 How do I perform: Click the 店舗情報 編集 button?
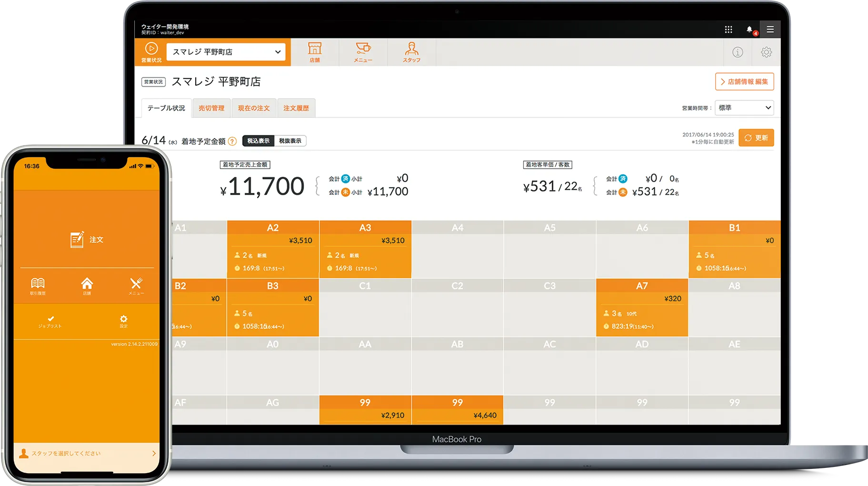(x=744, y=81)
